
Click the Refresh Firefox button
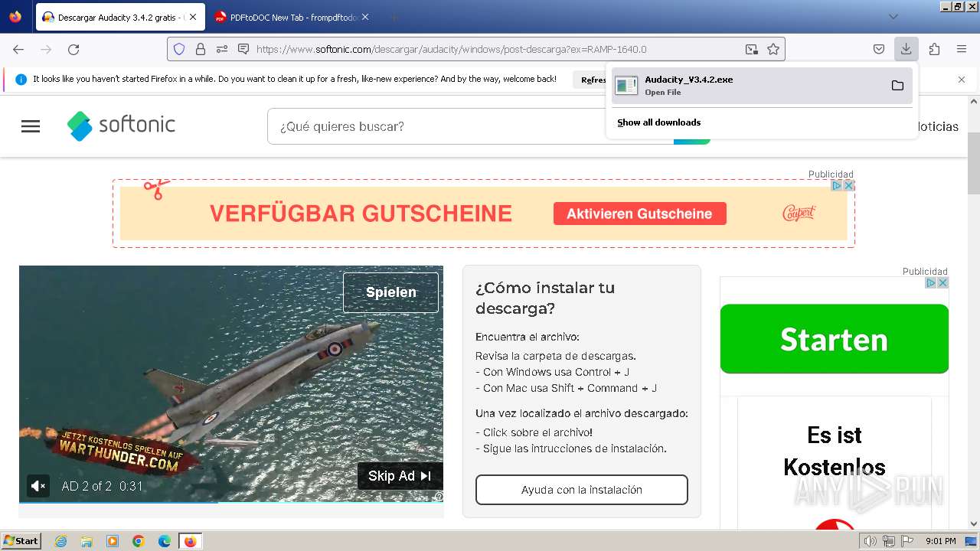[593, 80]
